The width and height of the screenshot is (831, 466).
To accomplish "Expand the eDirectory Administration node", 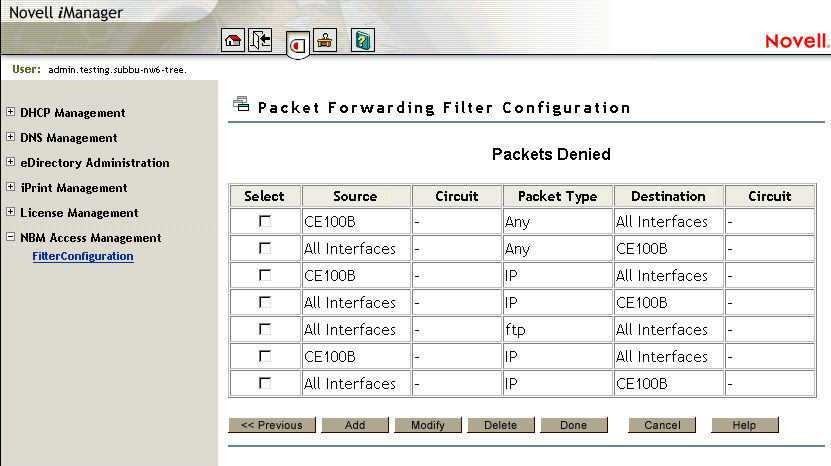I will (11, 162).
